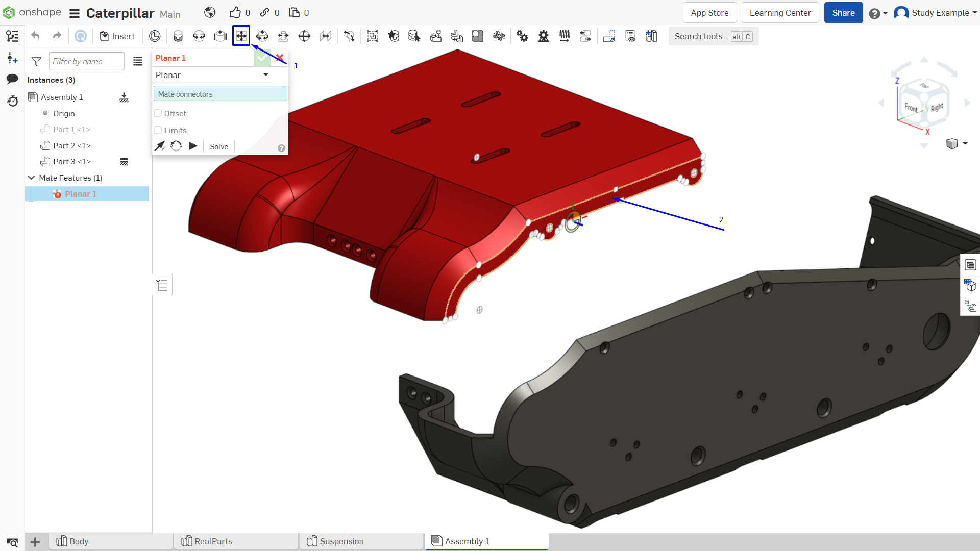Select the Tangent mate tool
The height and width of the screenshot is (551, 980).
pyautogui.click(x=349, y=36)
